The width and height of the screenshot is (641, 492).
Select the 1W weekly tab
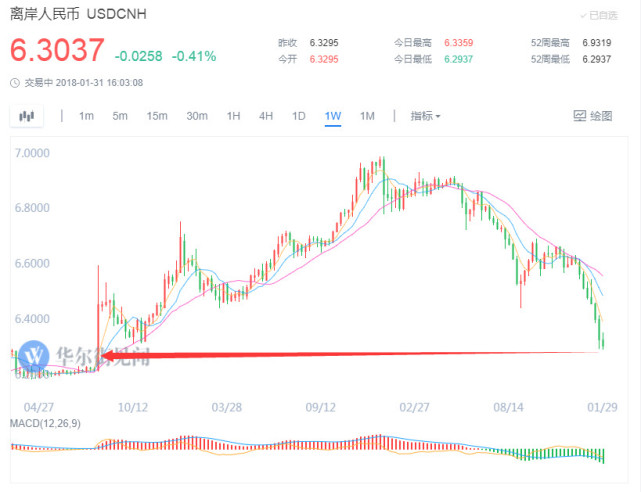pos(333,116)
